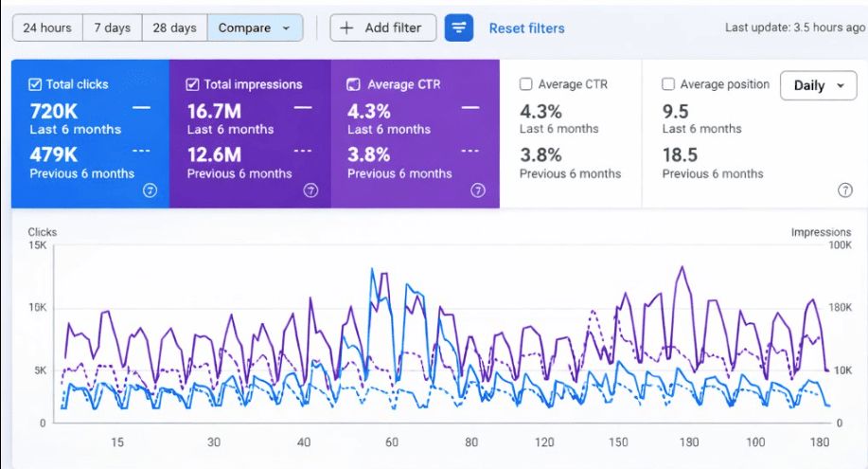The image size is (868, 469).
Task: Choose the 28 days range
Action: pos(174,28)
